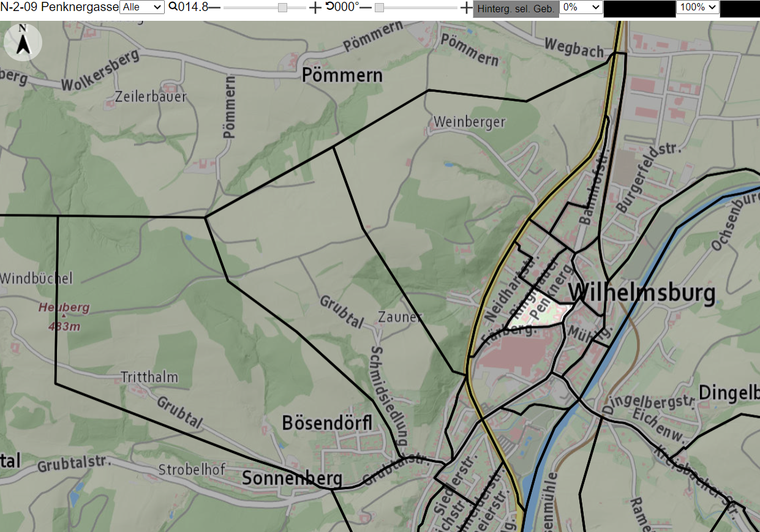
Task: Open the 100% dropdown
Action: coord(698,7)
